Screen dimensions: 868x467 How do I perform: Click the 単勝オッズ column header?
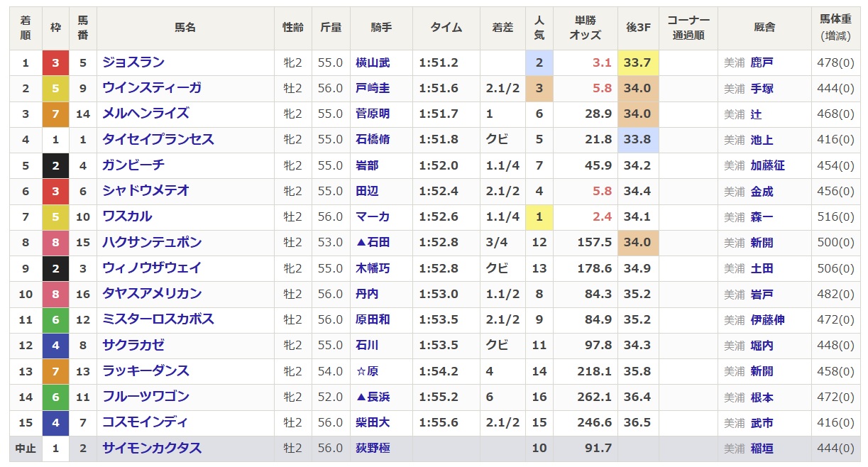coord(585,28)
